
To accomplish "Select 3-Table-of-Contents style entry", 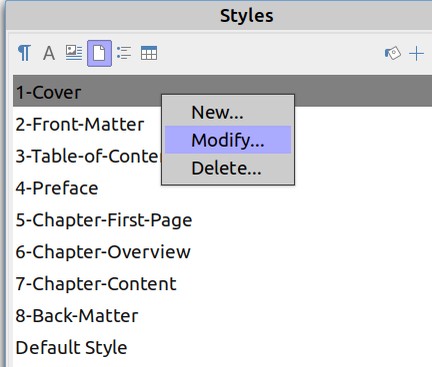I will pos(87,156).
